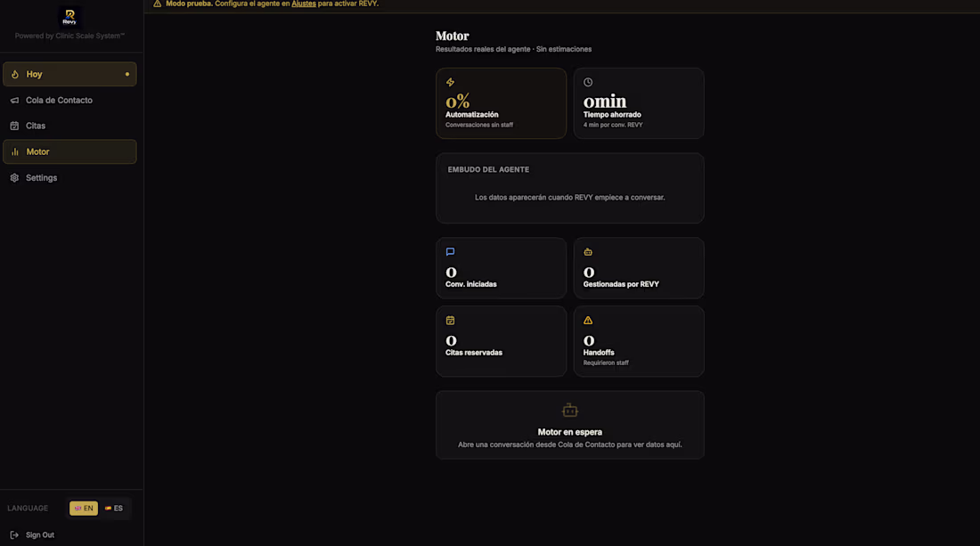980x546 pixels.
Task: Select the Motor menu item
Action: (x=69, y=151)
